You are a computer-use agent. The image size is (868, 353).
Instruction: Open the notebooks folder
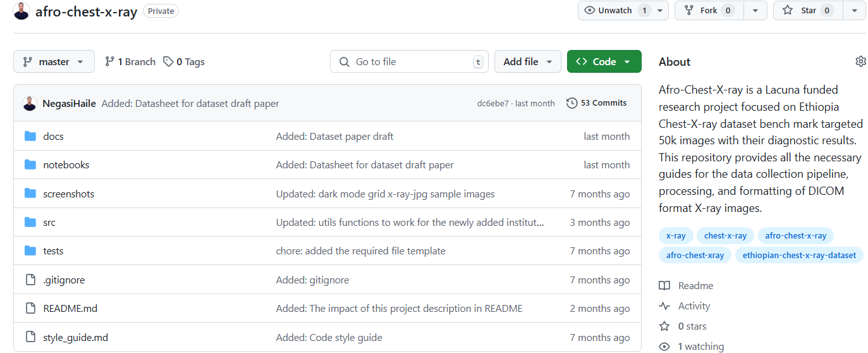point(66,164)
